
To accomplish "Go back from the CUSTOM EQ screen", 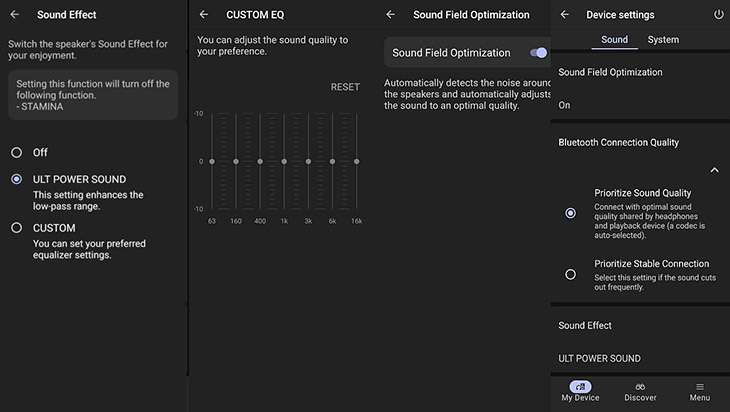I will pos(203,14).
